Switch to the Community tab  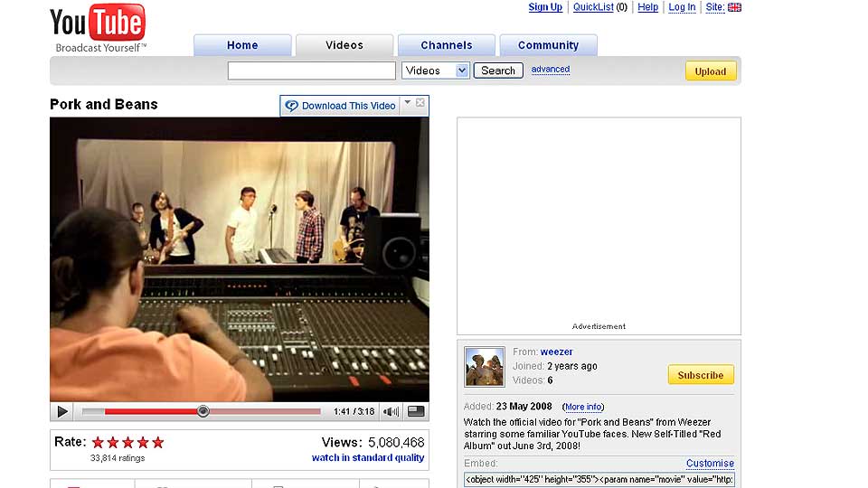click(548, 45)
